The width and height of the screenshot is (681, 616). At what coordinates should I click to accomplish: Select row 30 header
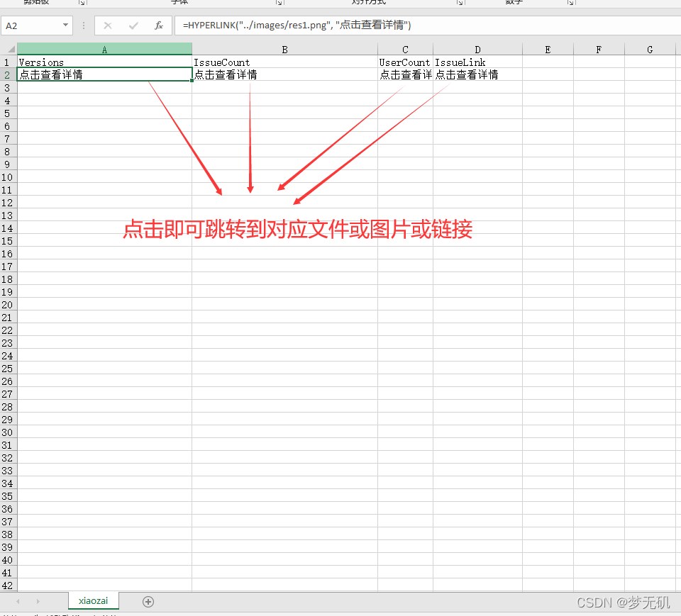click(7, 432)
